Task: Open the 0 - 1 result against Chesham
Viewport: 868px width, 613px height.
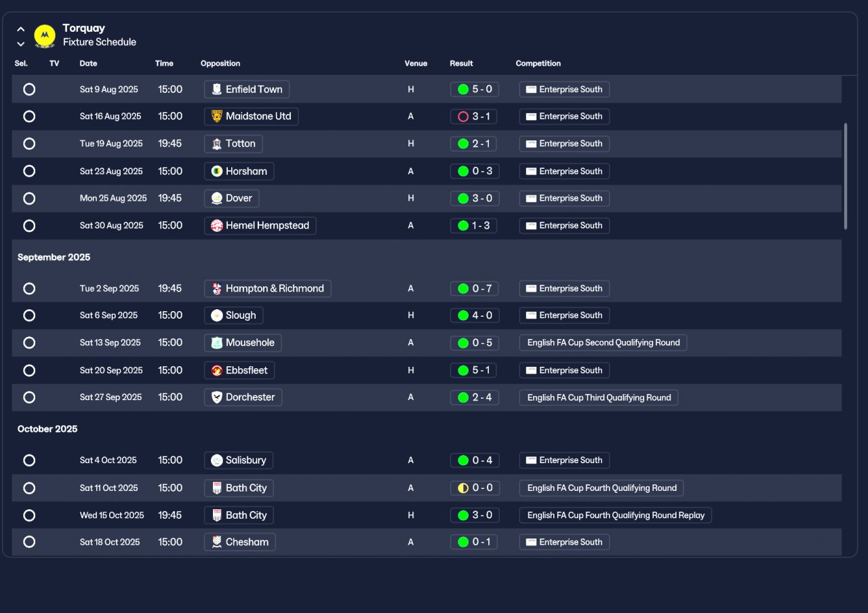Action: [473, 542]
